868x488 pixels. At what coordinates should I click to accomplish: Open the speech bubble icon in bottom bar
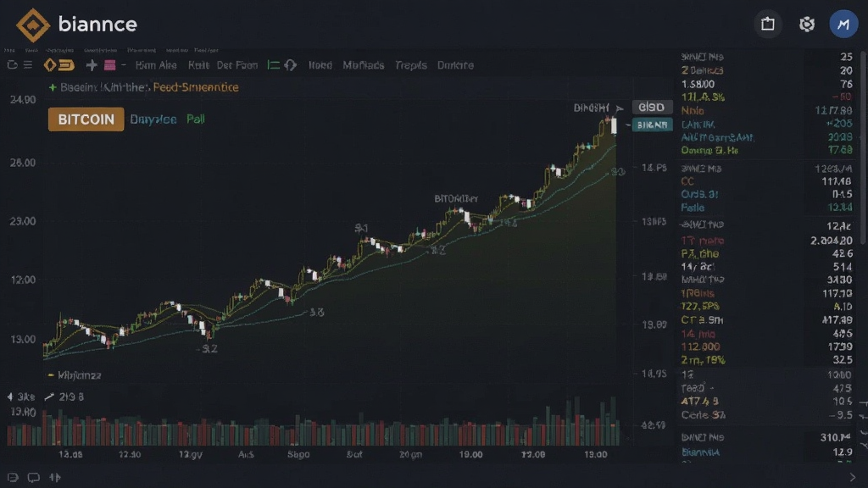point(34,477)
